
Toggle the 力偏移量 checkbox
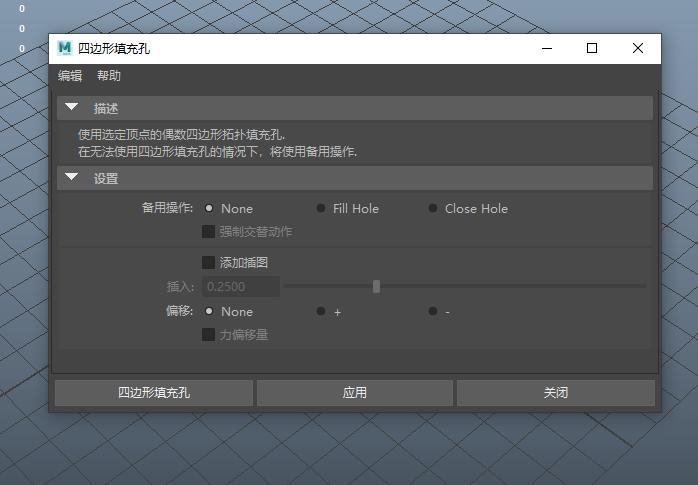pos(209,335)
